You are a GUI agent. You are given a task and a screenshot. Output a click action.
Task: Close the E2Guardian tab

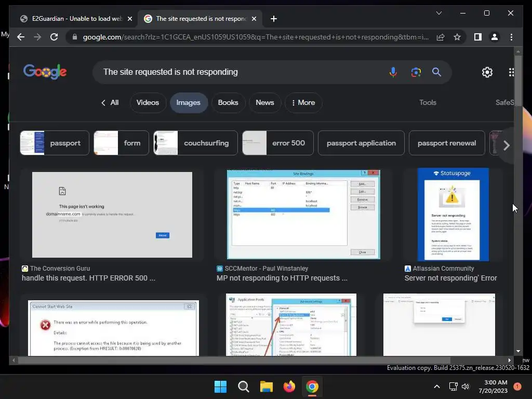click(x=129, y=19)
